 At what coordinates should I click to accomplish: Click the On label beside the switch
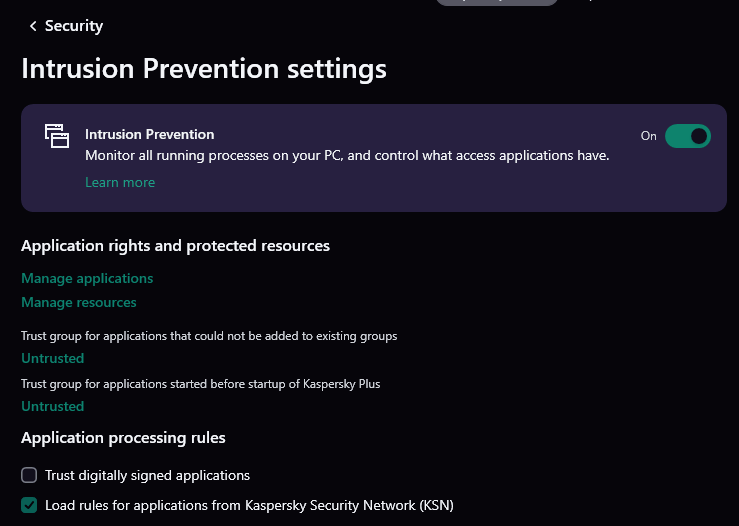click(x=648, y=136)
